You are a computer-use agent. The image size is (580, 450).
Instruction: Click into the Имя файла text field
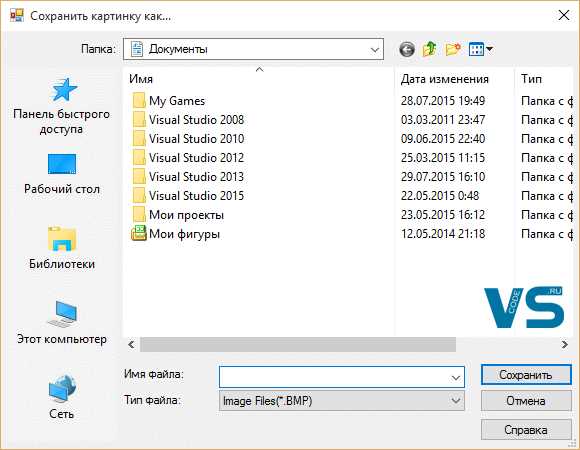pos(334,378)
